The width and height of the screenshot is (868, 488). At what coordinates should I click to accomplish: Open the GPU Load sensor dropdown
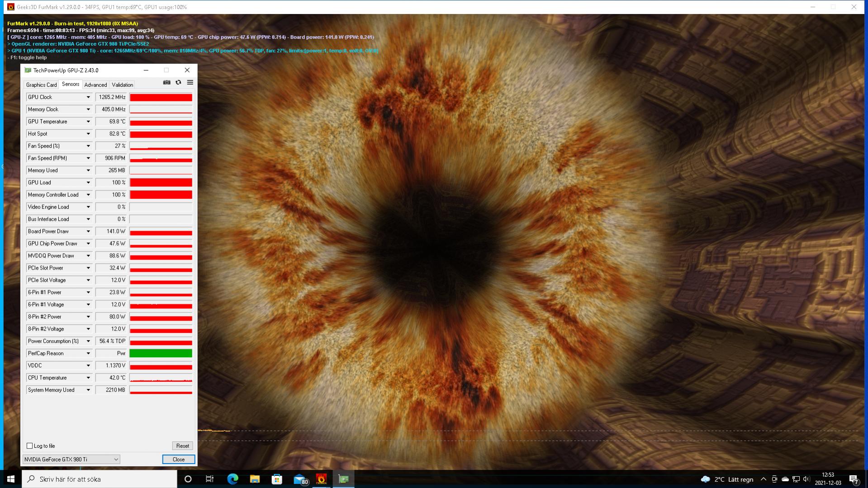pyautogui.click(x=88, y=183)
